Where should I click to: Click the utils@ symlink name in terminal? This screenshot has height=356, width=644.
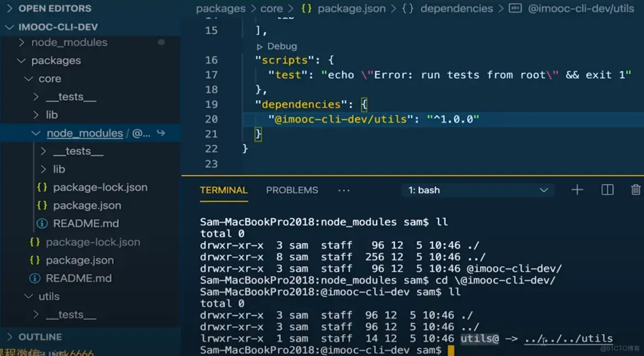[x=480, y=339]
